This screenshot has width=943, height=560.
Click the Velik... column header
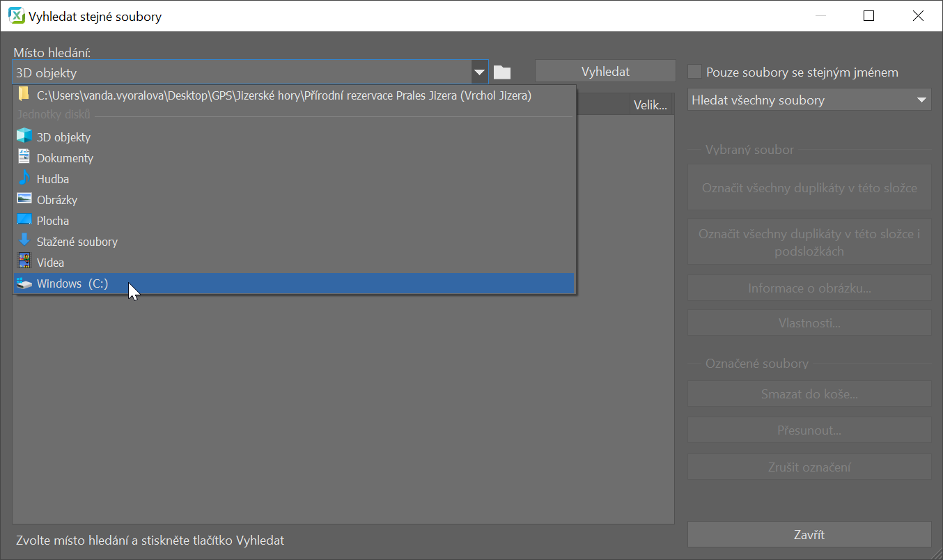tap(650, 105)
